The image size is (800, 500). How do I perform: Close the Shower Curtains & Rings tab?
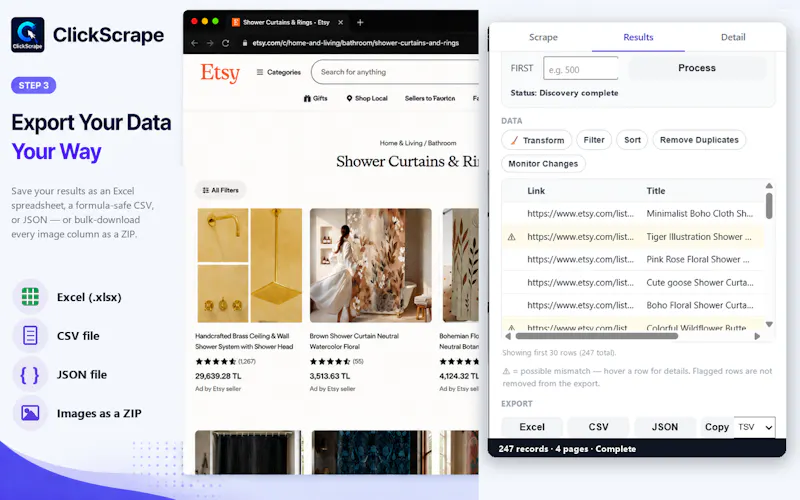(x=340, y=22)
